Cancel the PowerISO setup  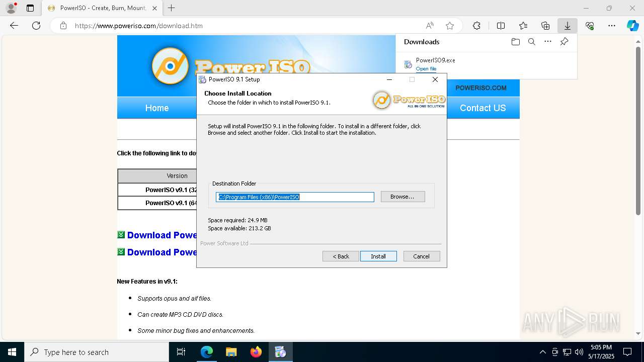pos(422,256)
